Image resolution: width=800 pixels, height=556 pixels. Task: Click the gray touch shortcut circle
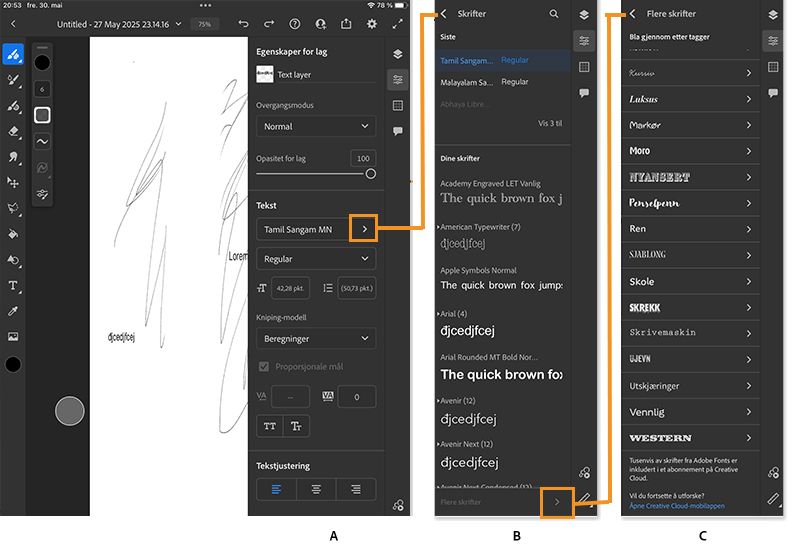[x=69, y=411]
